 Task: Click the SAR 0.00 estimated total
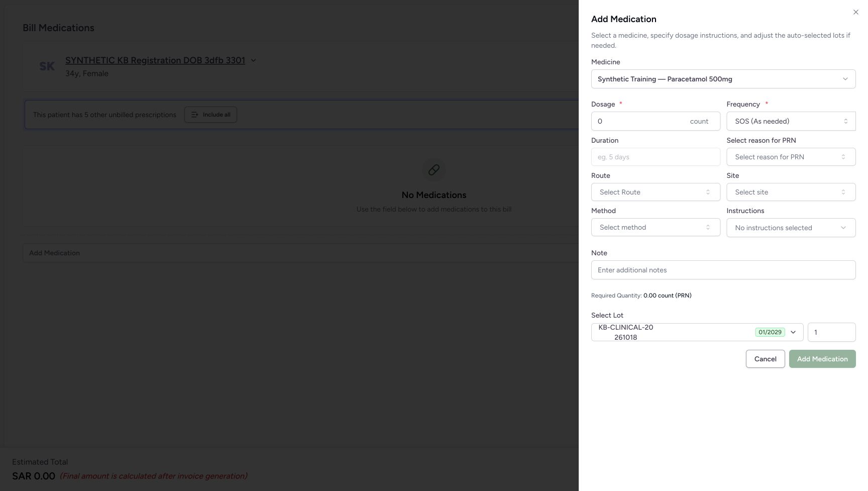point(34,476)
